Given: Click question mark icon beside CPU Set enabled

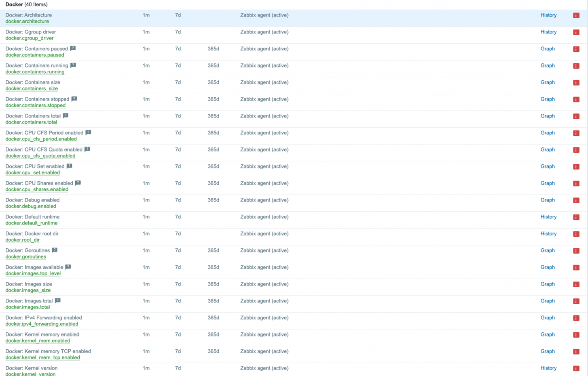Looking at the screenshot, I should pyautogui.click(x=70, y=166).
